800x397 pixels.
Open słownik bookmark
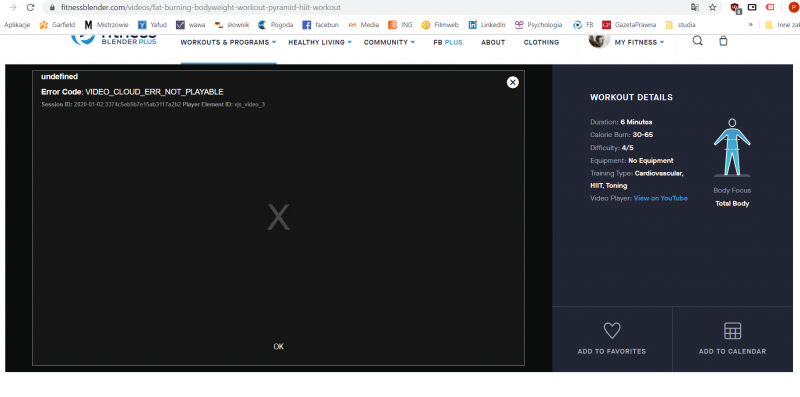pos(232,24)
